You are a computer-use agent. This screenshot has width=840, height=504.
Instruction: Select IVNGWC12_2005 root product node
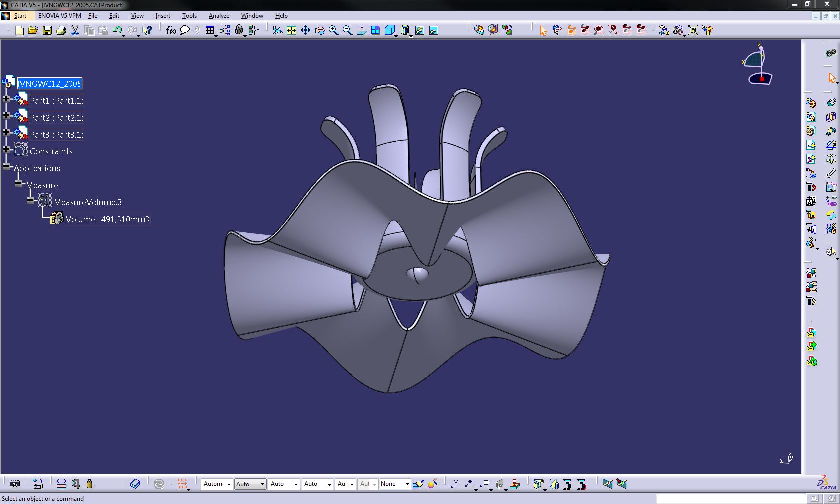[49, 84]
